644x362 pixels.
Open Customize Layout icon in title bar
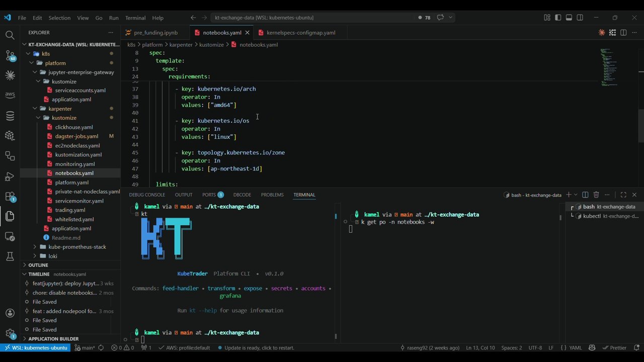tap(547, 18)
